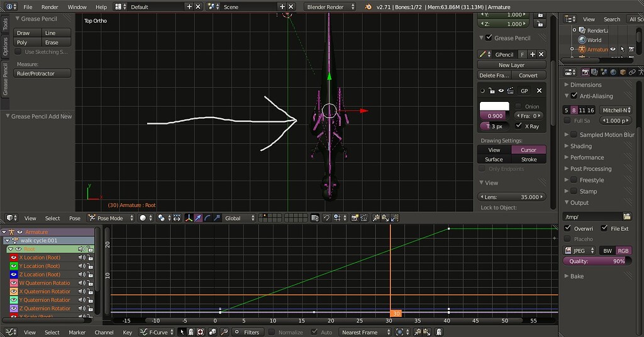Open the Render menu
This screenshot has height=337, width=644.
[50, 7]
